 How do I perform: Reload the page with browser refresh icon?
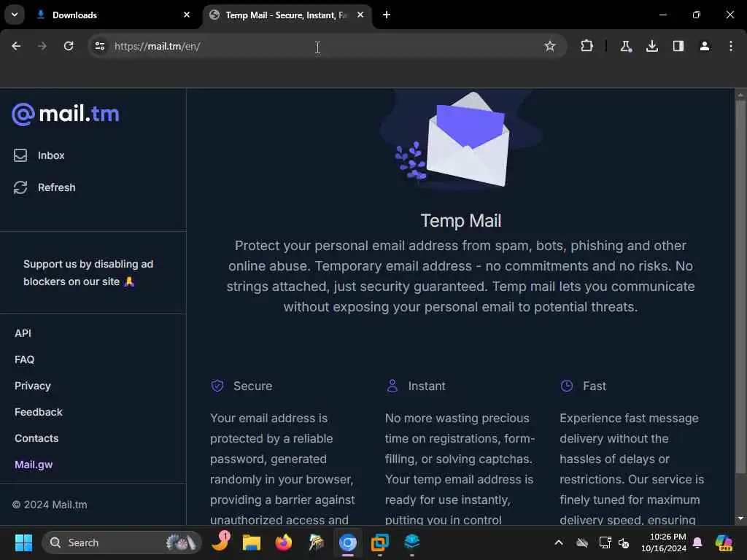click(69, 46)
